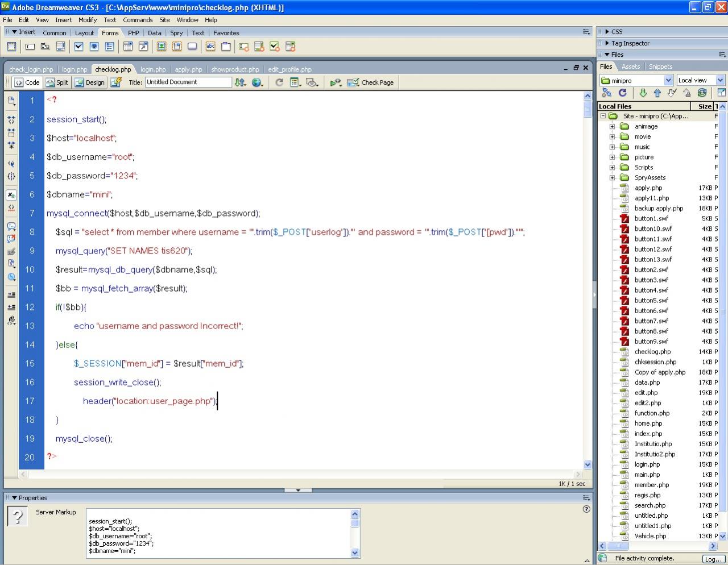The width and height of the screenshot is (728, 565).
Task: Switch Insert bar to PHP tab
Action: pyautogui.click(x=134, y=33)
